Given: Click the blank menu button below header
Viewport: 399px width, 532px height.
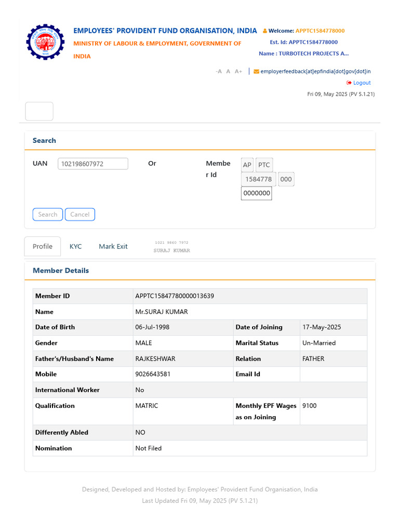Looking at the screenshot, I should (39, 111).
